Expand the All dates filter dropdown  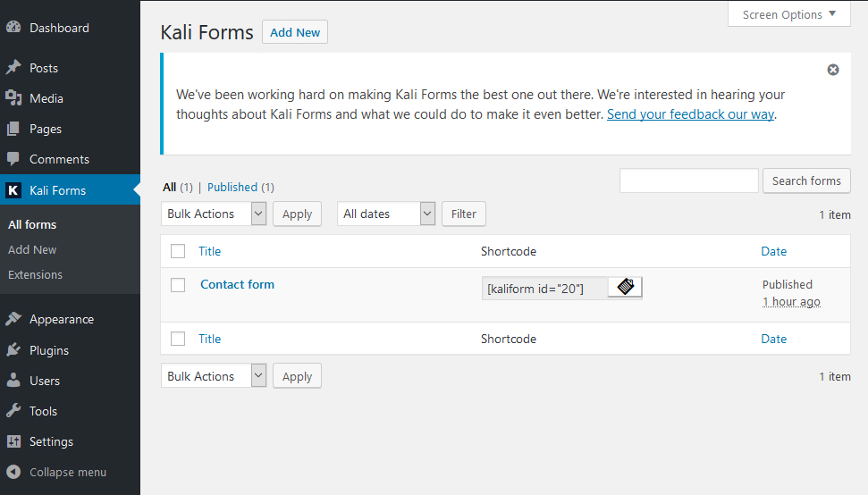tap(386, 214)
